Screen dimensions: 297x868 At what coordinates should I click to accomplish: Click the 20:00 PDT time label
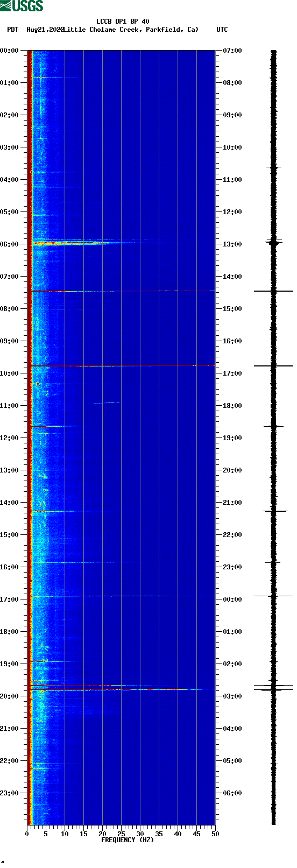[x=9, y=696]
